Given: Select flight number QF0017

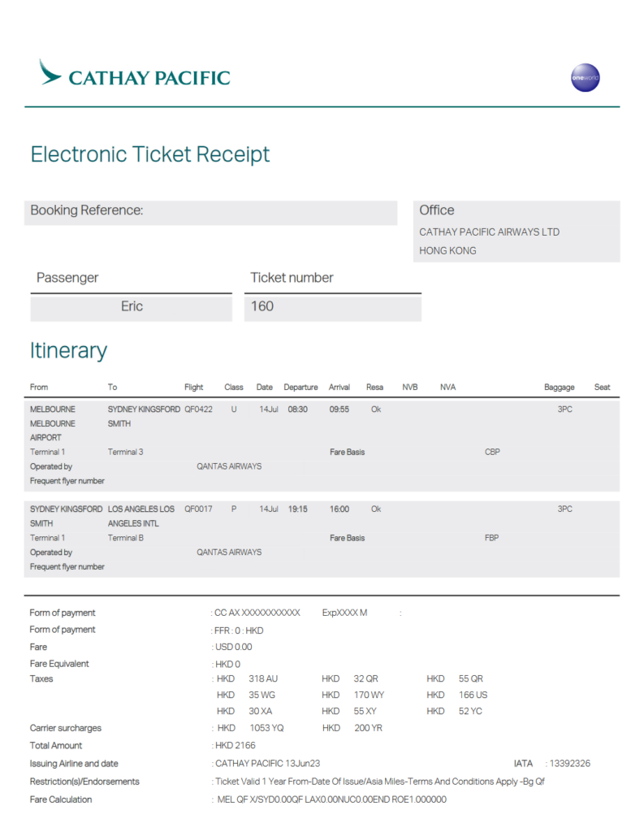Looking at the screenshot, I should click(198, 509).
